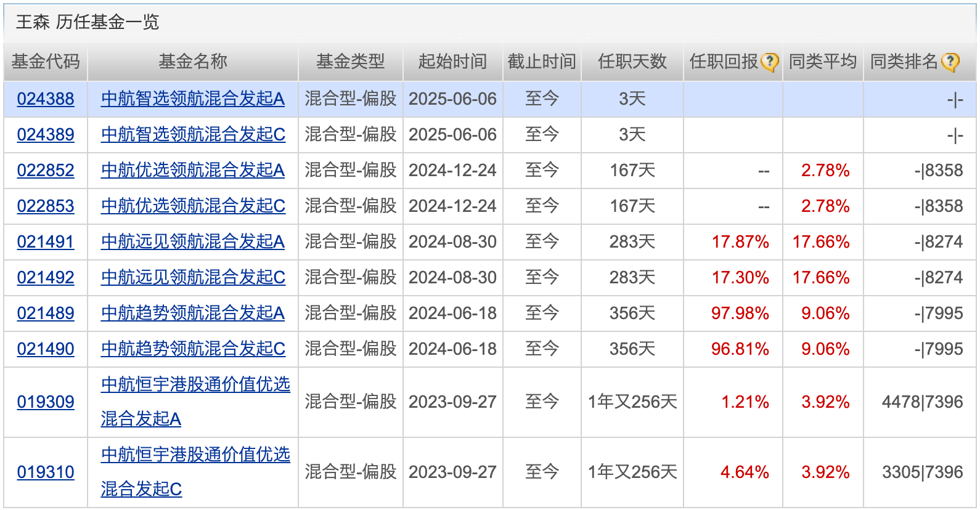Open 中航趋势领航混合发起A fund page
Viewport: 980px width, 510px height.
point(193,313)
